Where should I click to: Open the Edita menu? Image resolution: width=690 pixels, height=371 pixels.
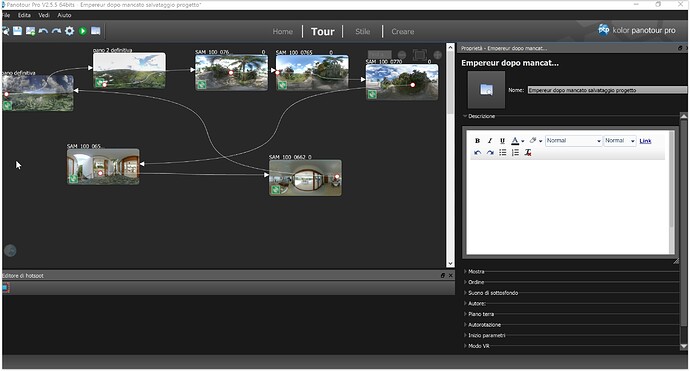[x=24, y=15]
